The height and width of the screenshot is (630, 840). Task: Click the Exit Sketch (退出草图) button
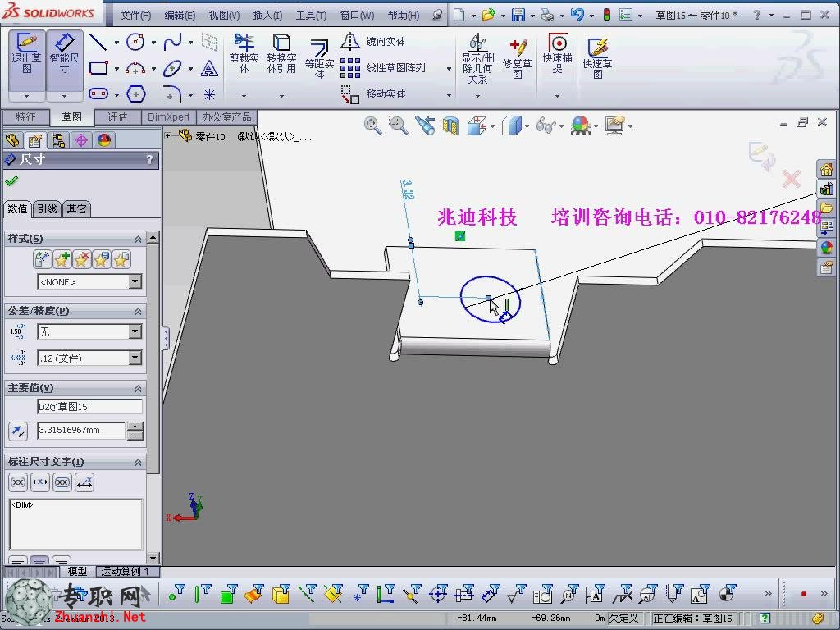coord(27,59)
